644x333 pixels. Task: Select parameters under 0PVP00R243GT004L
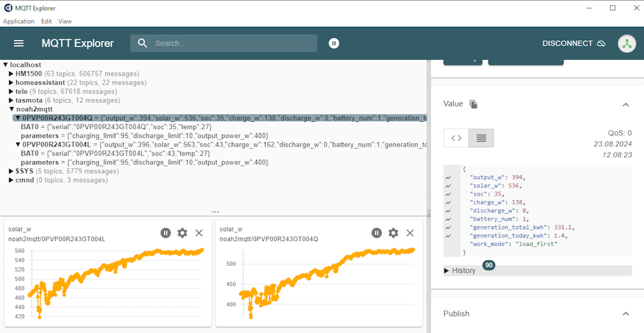(144, 162)
